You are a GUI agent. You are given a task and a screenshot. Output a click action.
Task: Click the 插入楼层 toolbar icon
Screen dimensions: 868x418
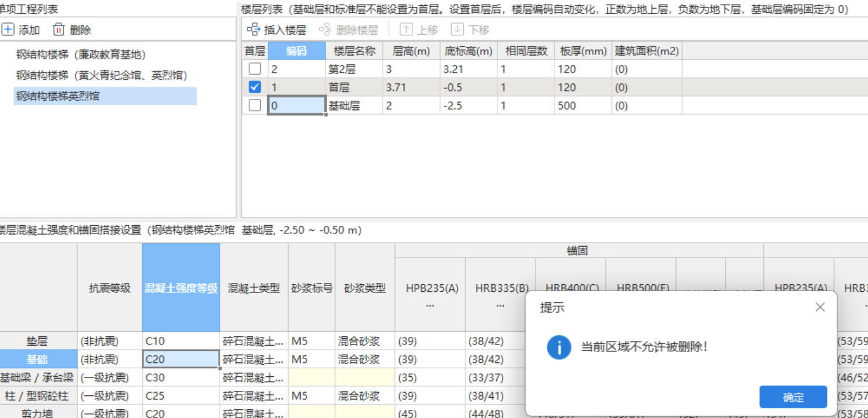click(253, 30)
